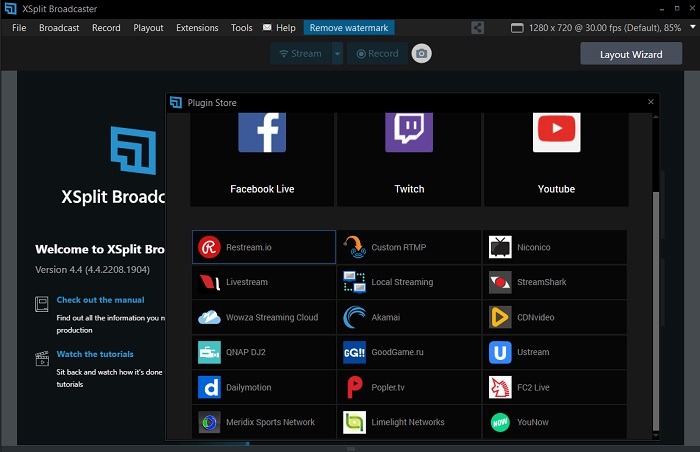Viewport: 700px width, 452px height.
Task: Select the Local Streaming text label
Action: (x=402, y=282)
